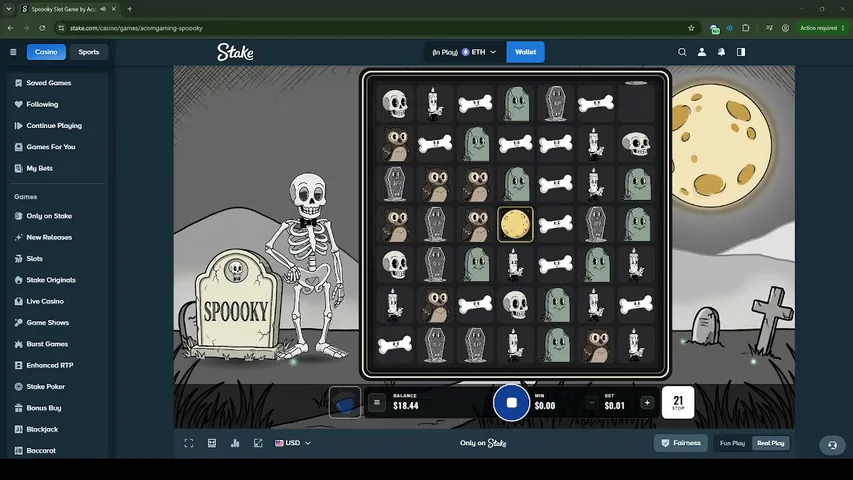Open the user profile menu
Screen dimensions: 853x480
[x=702, y=52]
